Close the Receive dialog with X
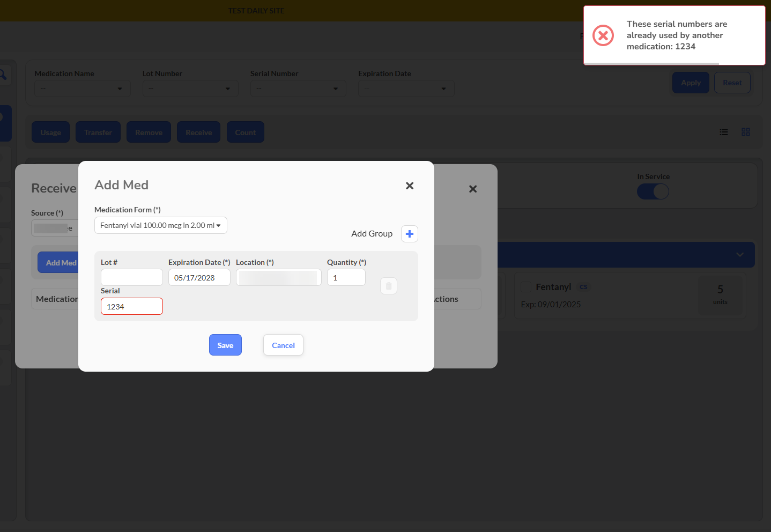771x532 pixels. coord(473,189)
